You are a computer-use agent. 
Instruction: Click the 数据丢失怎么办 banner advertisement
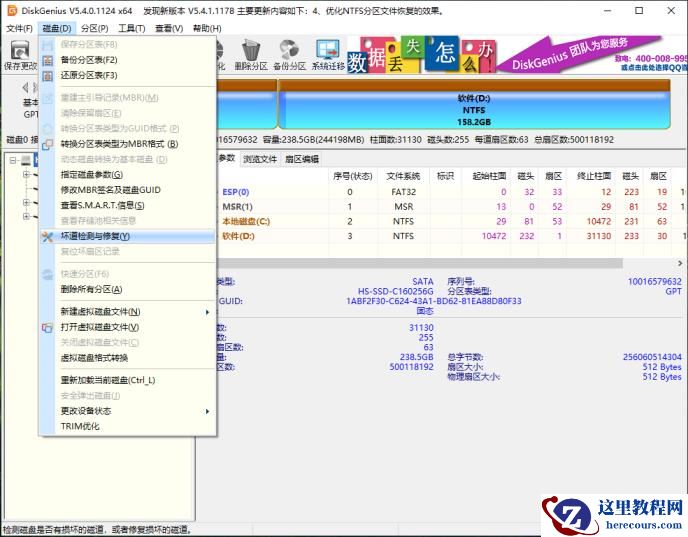422,55
